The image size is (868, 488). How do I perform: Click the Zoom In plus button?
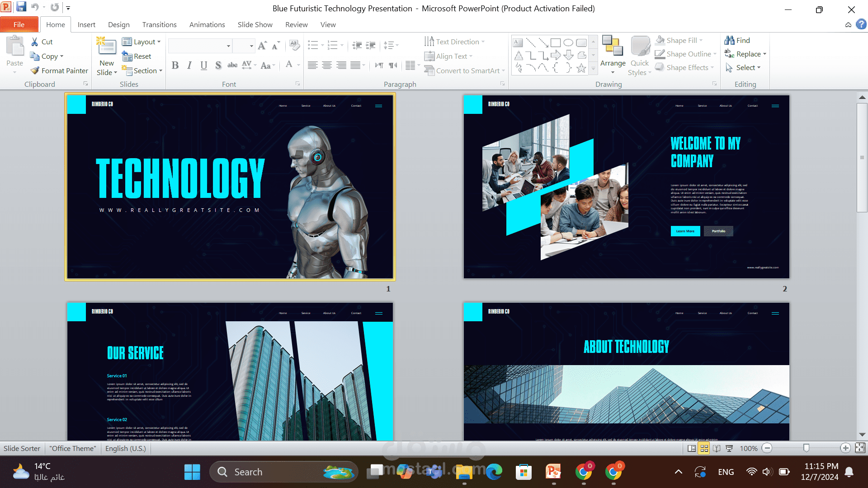point(845,448)
